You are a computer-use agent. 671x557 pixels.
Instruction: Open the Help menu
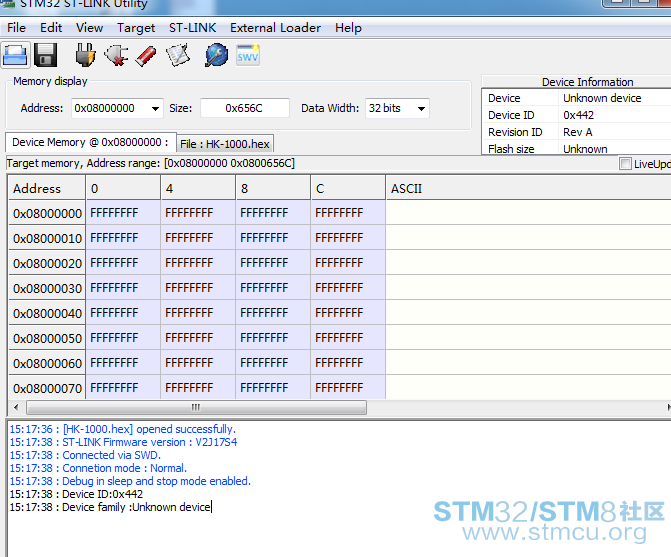click(348, 28)
